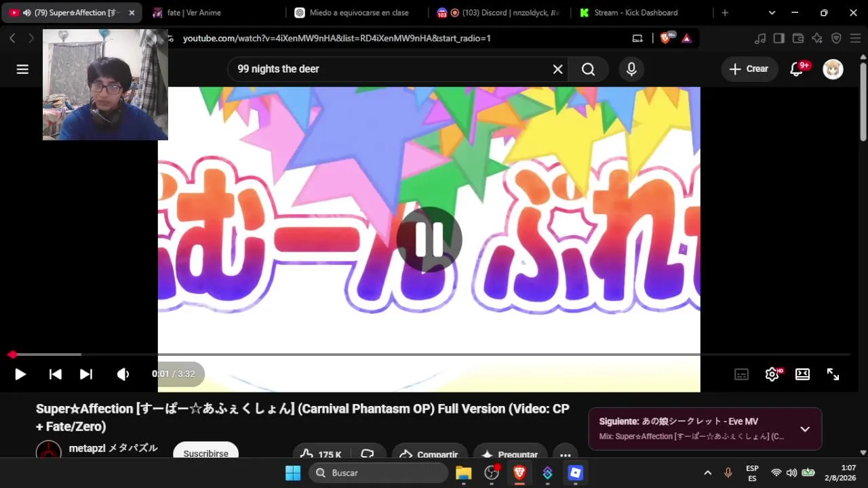Screen dimensions: 868x488
Task: Click the Preguntar button
Action: click(x=510, y=454)
